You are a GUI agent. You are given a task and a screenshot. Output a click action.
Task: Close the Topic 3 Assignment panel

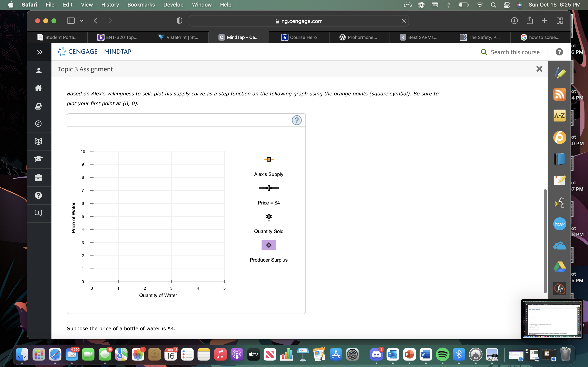click(x=539, y=69)
